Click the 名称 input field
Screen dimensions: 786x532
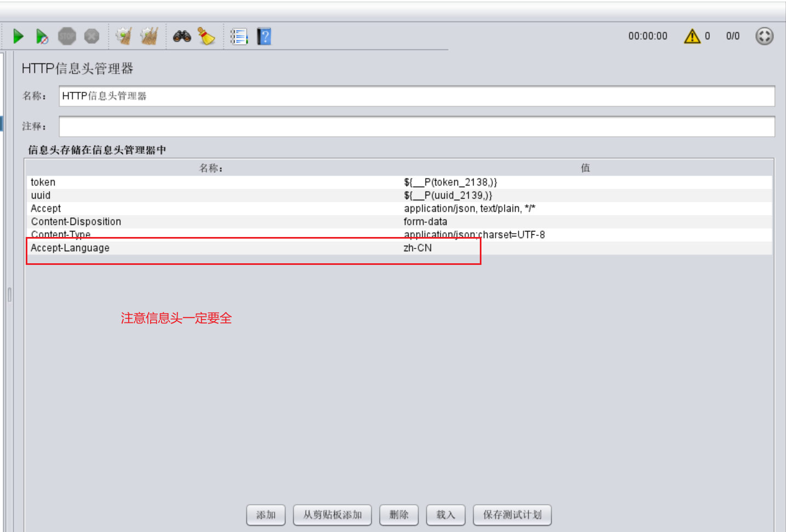pyautogui.click(x=417, y=96)
